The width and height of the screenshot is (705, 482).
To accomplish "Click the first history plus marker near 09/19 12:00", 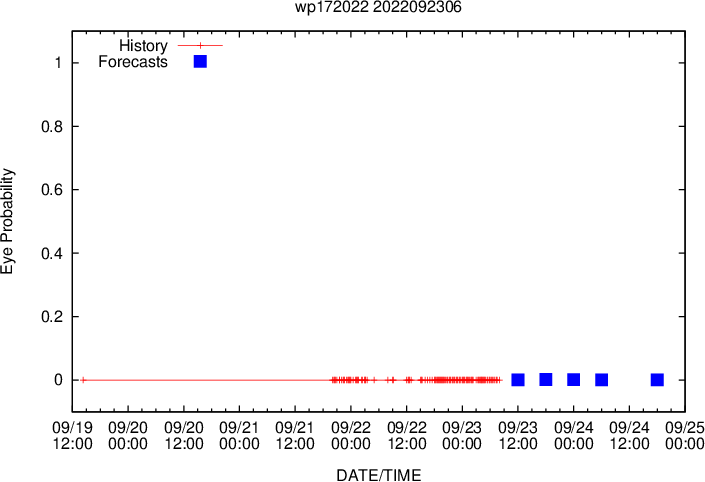I will click(x=83, y=380).
